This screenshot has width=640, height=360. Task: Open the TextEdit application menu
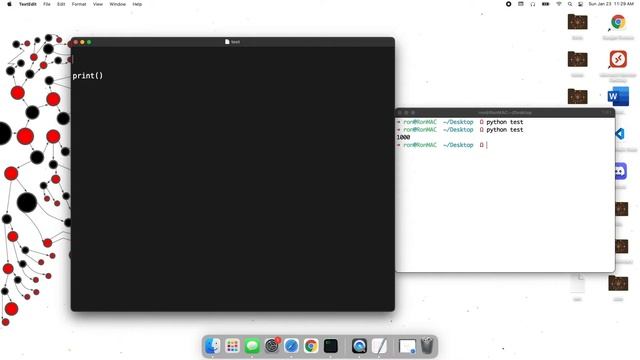click(28, 4)
